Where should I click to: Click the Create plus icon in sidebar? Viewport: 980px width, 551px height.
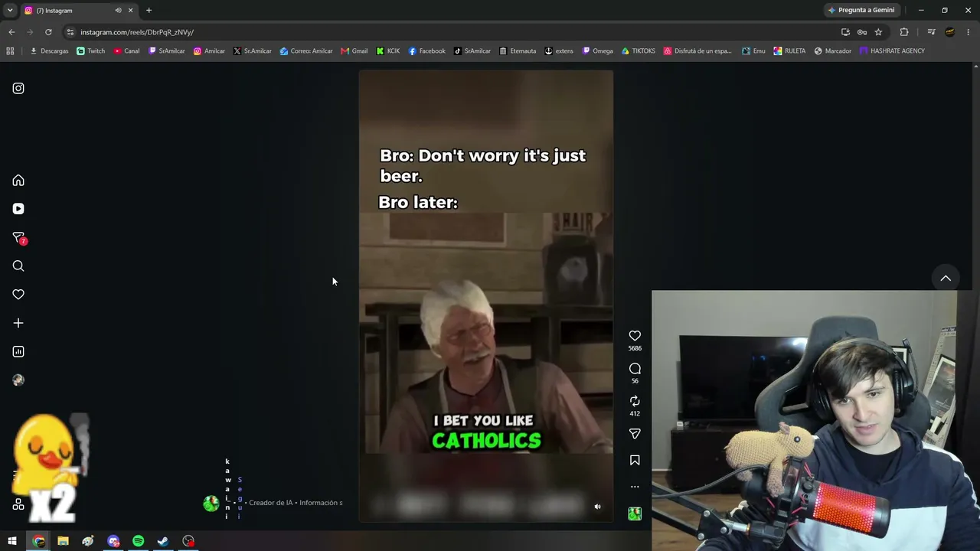tap(18, 323)
